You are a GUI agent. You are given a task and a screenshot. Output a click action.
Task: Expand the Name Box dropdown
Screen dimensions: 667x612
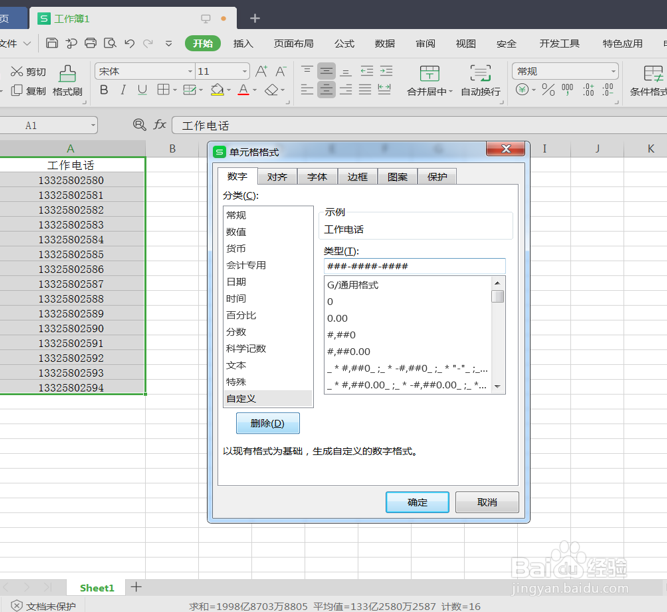(93, 125)
